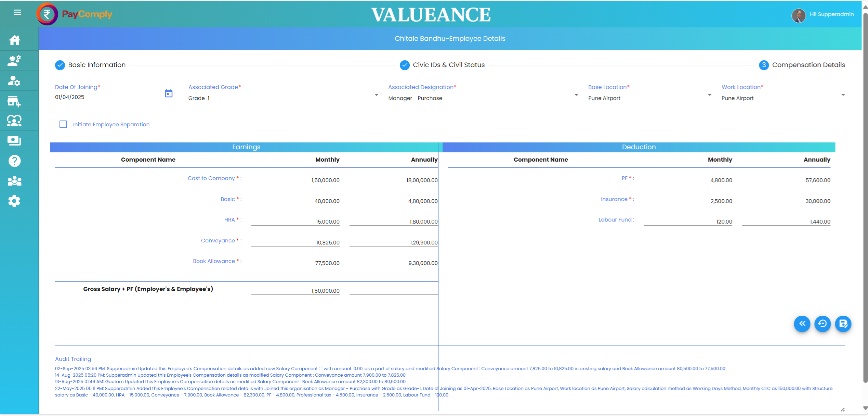
Task: Go to Home in the sidebar
Action: tap(14, 40)
